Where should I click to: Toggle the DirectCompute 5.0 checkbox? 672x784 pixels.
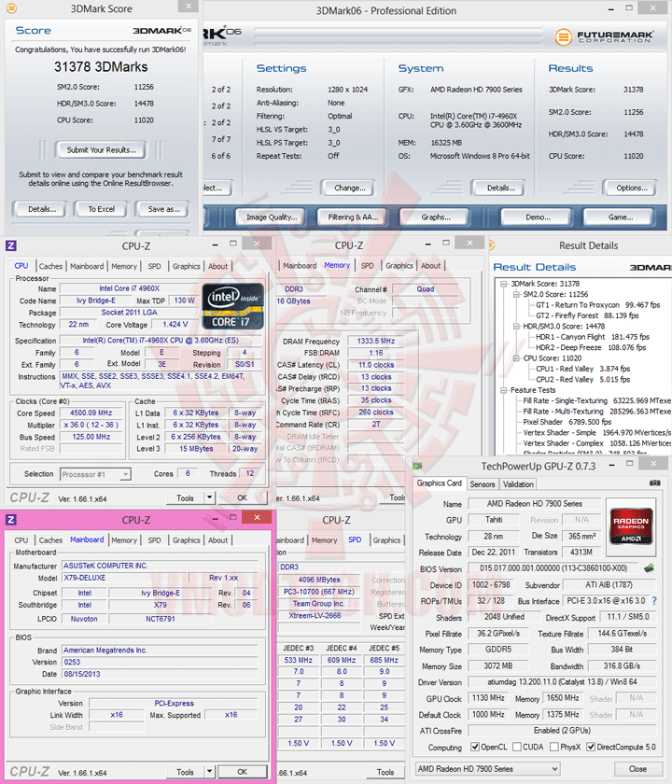point(591,747)
